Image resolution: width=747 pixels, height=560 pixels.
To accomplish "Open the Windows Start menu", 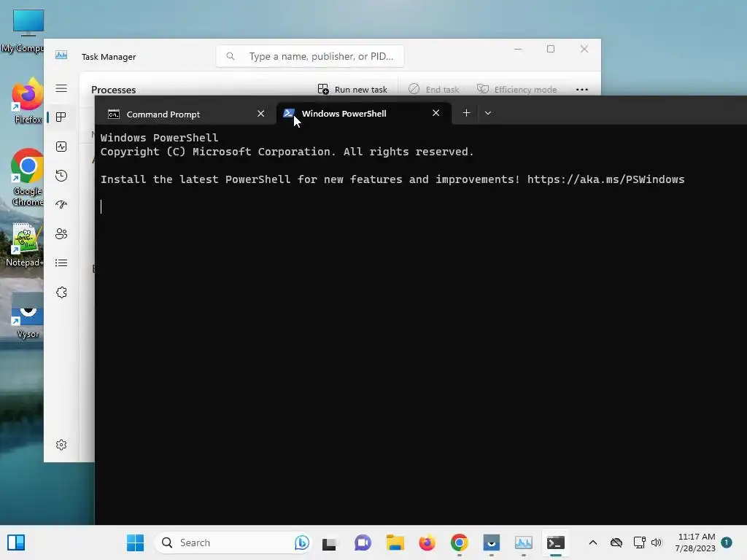I will click(135, 542).
